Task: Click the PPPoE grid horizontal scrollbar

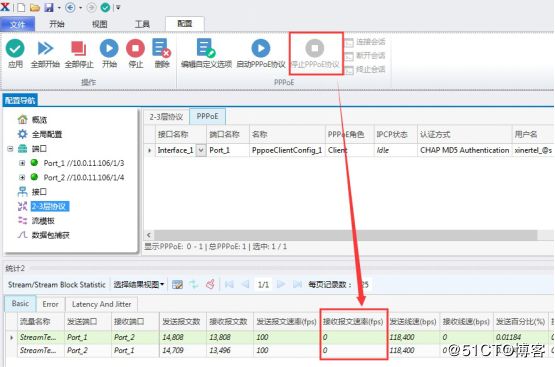Action: (x=346, y=235)
